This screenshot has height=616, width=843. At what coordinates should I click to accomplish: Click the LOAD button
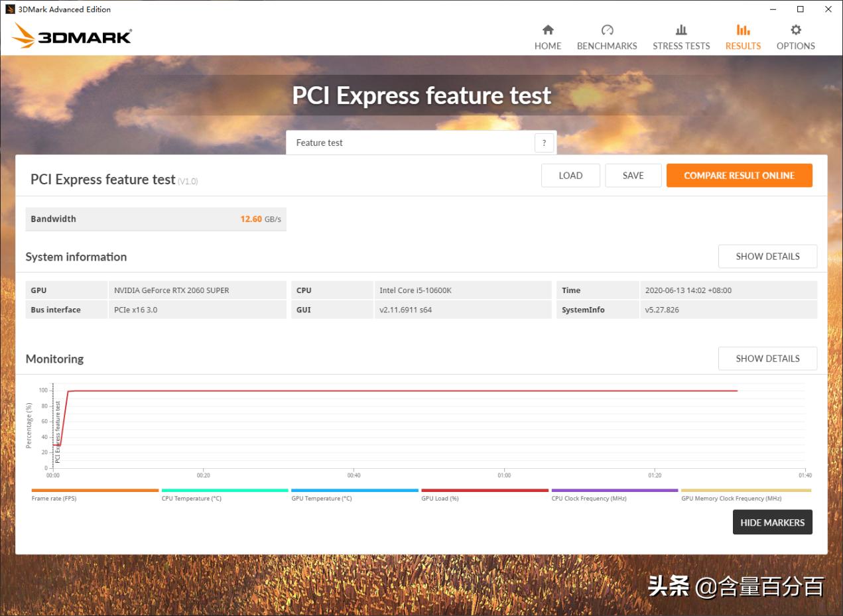click(570, 175)
